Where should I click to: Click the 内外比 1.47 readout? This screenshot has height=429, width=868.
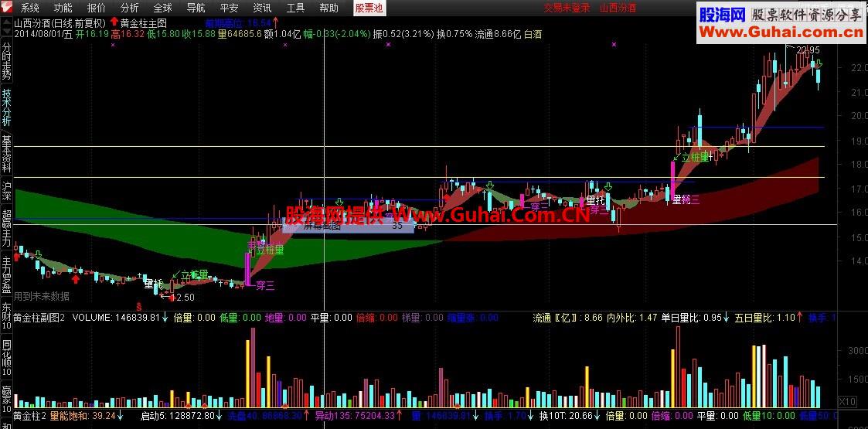tap(632, 318)
